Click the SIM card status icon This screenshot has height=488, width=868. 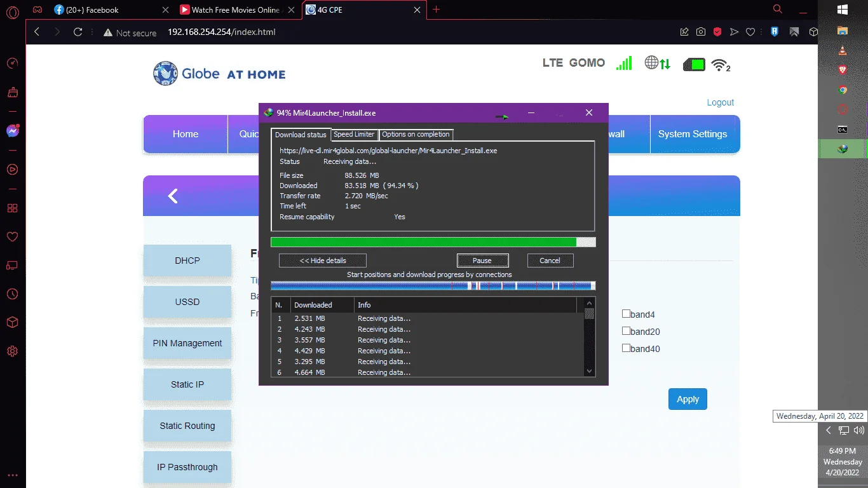(694, 64)
